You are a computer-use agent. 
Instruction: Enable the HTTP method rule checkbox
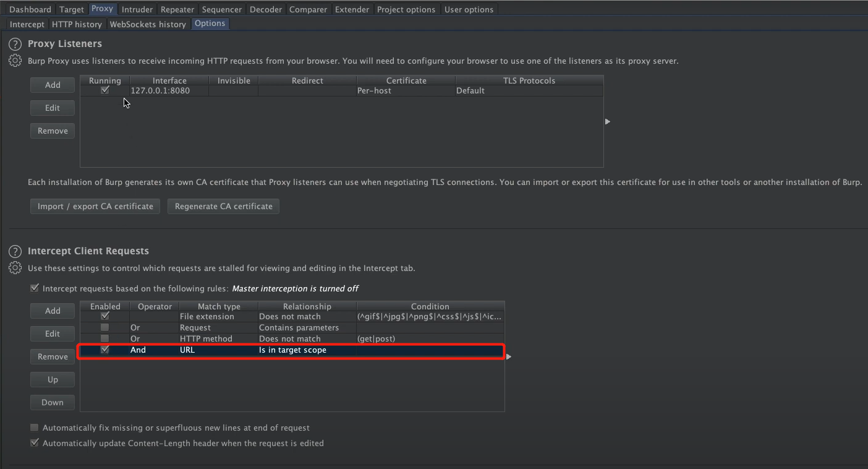pos(105,338)
